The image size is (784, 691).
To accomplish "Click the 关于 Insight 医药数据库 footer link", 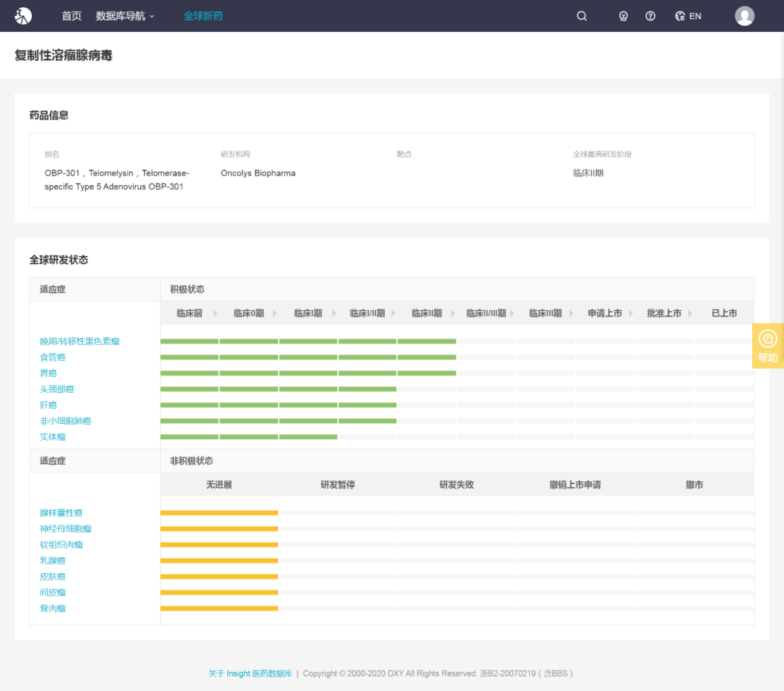I will [x=250, y=674].
